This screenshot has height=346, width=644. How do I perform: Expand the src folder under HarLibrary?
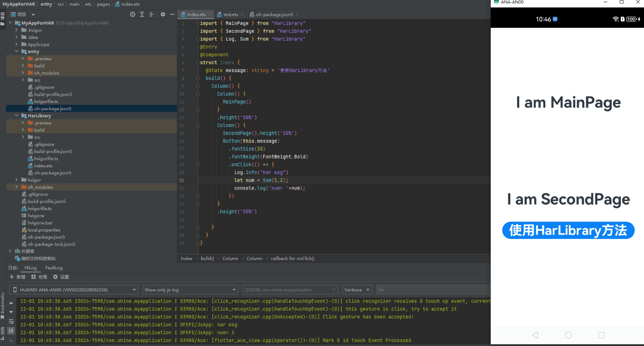(x=23, y=137)
